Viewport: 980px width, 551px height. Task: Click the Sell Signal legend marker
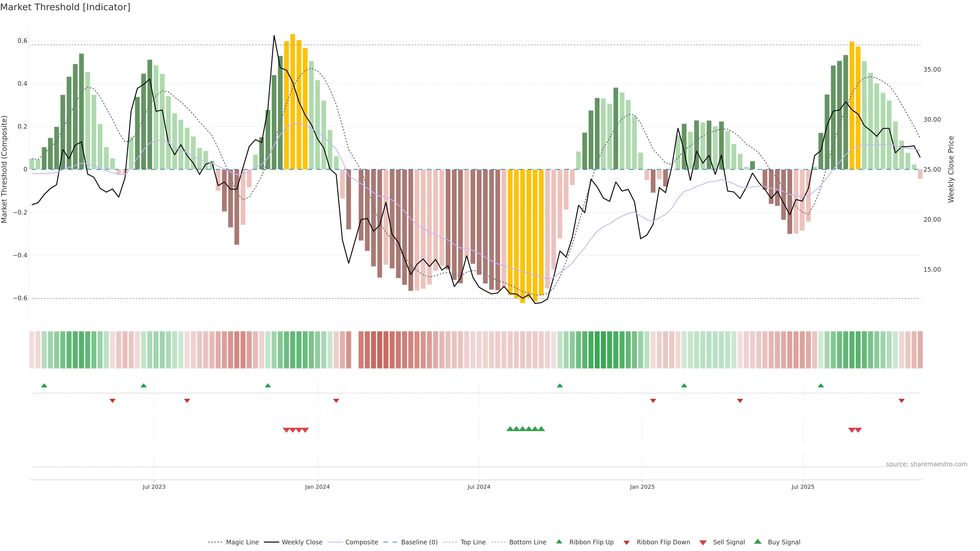point(703,543)
